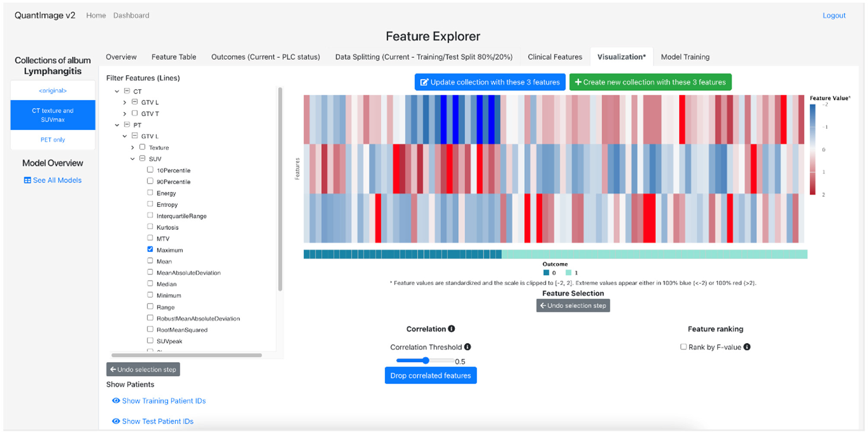868x434 pixels.
Task: Collapse the CT tree node
Action: [117, 91]
